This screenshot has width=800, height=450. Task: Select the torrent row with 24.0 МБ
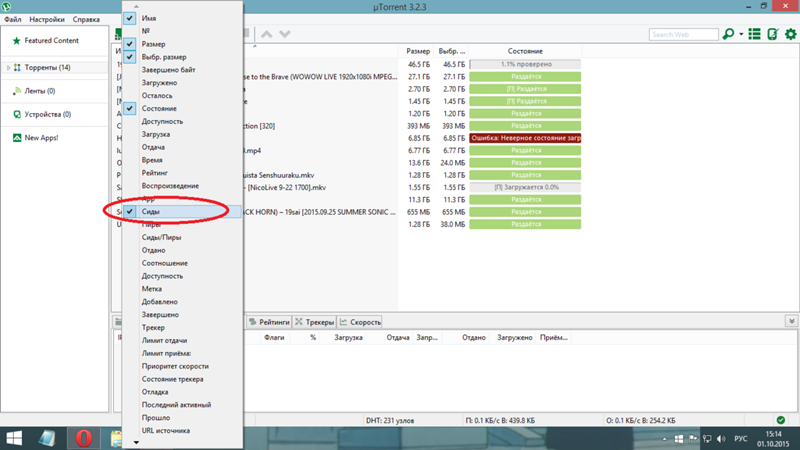pyautogui.click(x=348, y=163)
